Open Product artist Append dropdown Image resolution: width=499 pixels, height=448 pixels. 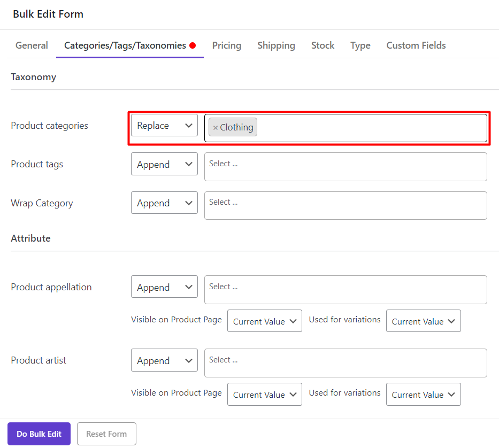(164, 360)
